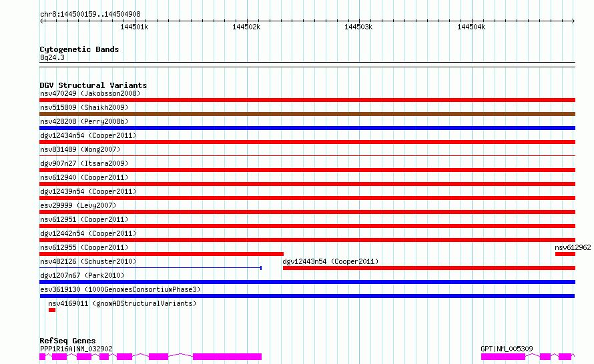Select the dgv12443n54 (Cooper2011) label
The image size is (594, 364).
click(x=330, y=261)
